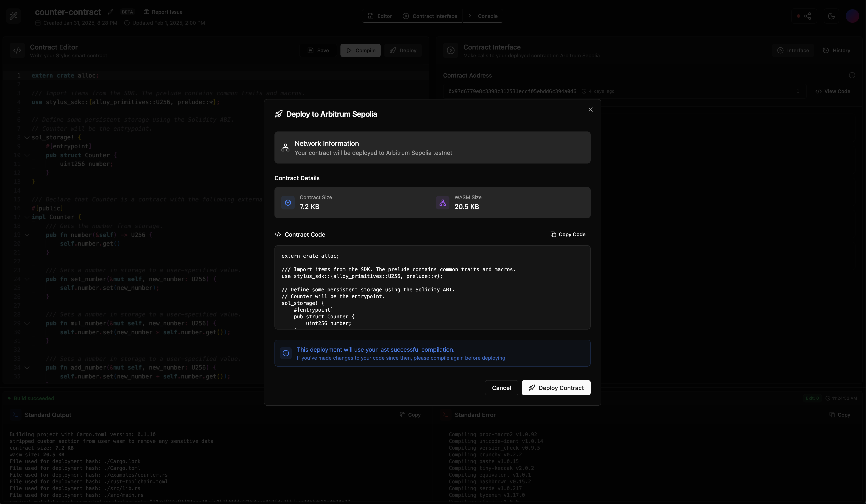Click the info icon in deployment notice
This screenshot has width=866, height=504.
286,353
